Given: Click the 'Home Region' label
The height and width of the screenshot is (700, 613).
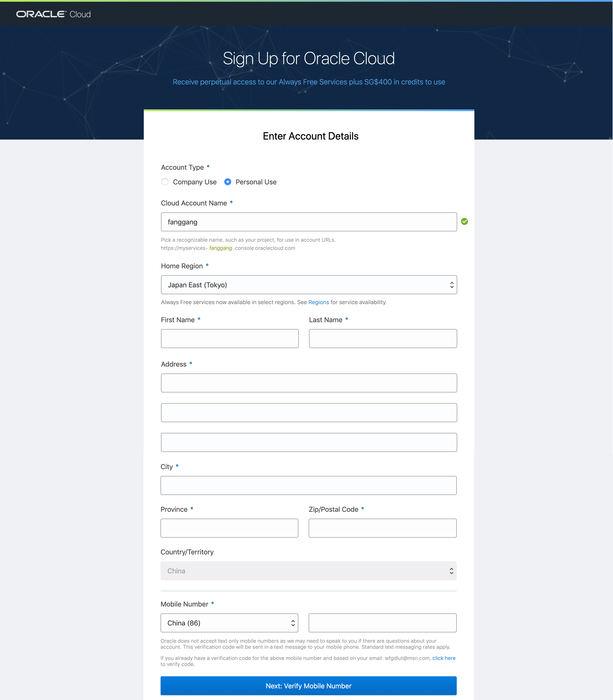Looking at the screenshot, I should coord(182,266).
